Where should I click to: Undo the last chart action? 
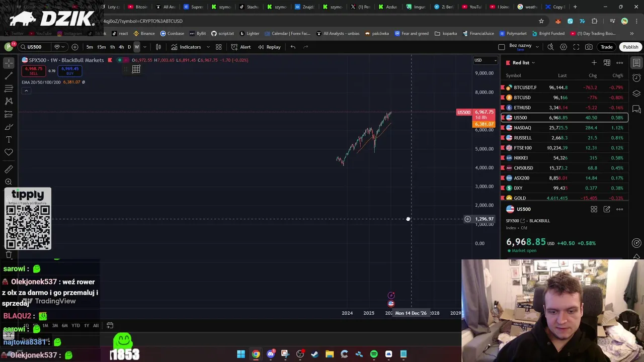[293, 47]
